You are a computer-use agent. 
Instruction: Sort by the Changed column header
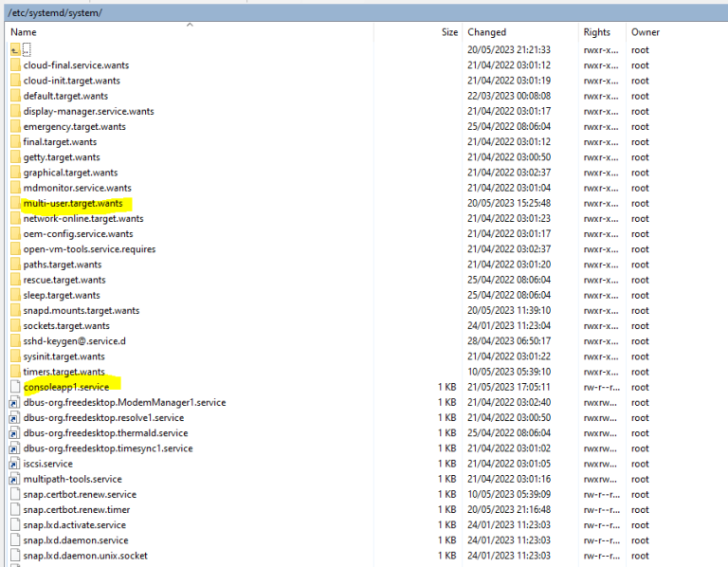click(x=487, y=32)
